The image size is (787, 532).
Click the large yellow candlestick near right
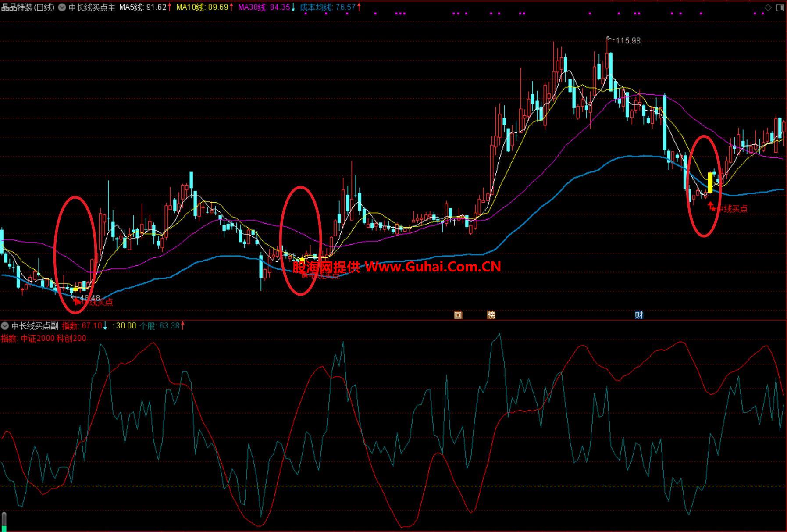[710, 182]
